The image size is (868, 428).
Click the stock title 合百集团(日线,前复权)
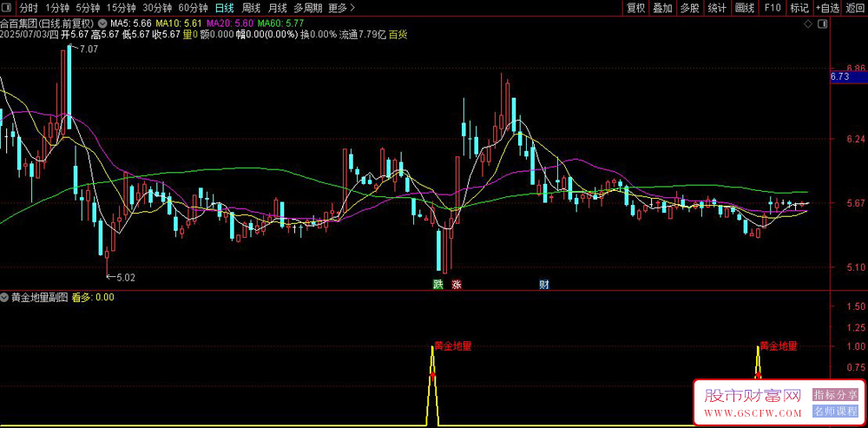(48, 23)
